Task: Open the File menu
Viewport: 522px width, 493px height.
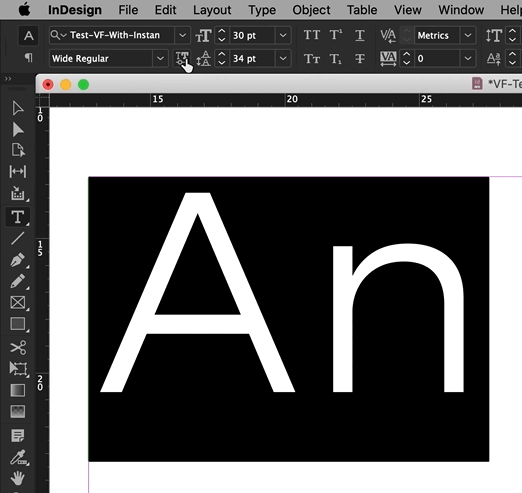Action: pyautogui.click(x=128, y=10)
